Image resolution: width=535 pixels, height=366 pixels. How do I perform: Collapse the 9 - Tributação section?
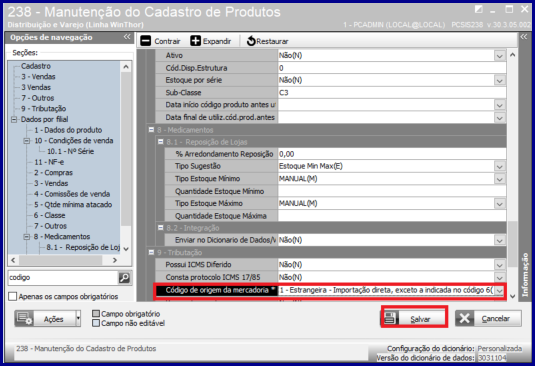(151, 252)
